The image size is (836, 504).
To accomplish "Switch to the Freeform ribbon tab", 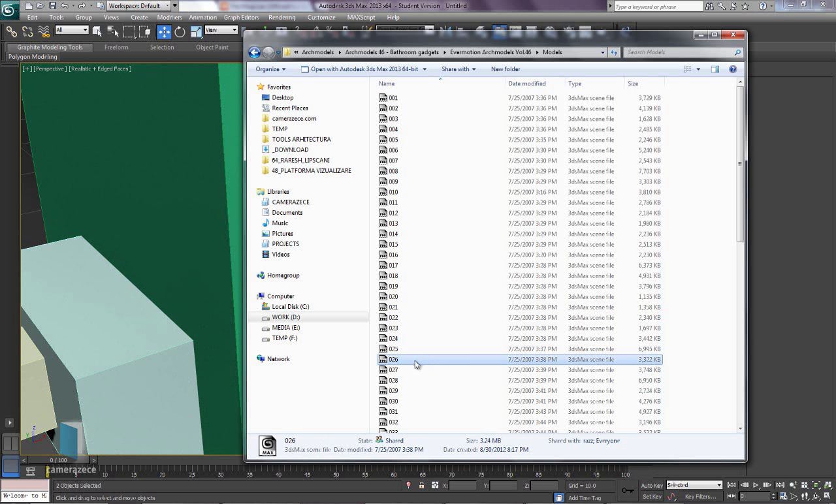I will coord(116,48).
